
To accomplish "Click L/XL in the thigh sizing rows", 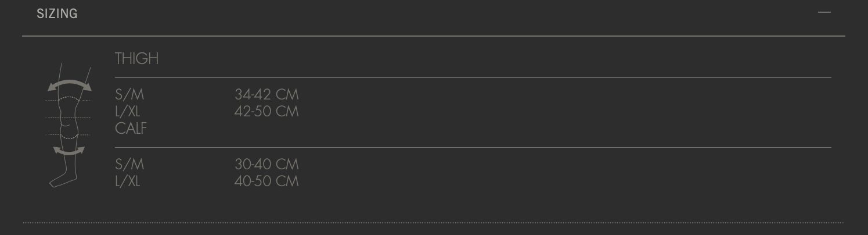I will [x=128, y=111].
